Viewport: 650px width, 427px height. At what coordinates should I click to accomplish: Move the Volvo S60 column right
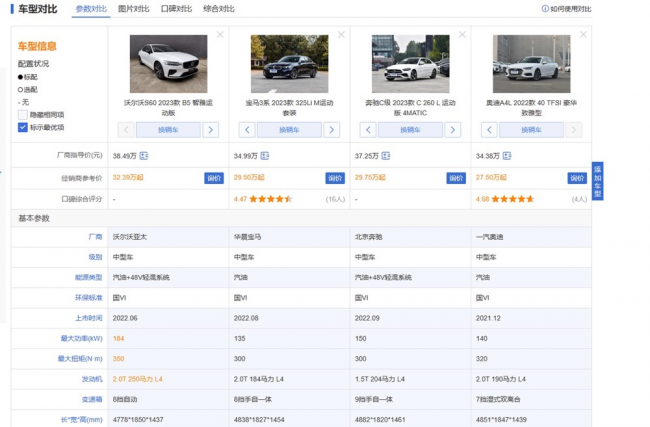[211, 130]
